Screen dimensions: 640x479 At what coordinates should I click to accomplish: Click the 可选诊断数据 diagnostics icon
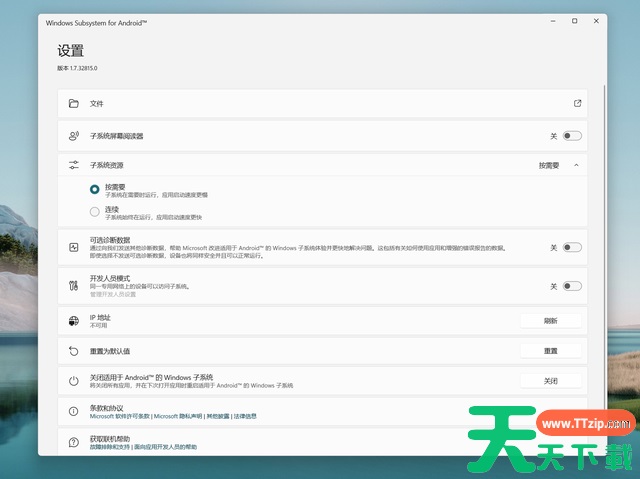pyautogui.click(x=73, y=246)
